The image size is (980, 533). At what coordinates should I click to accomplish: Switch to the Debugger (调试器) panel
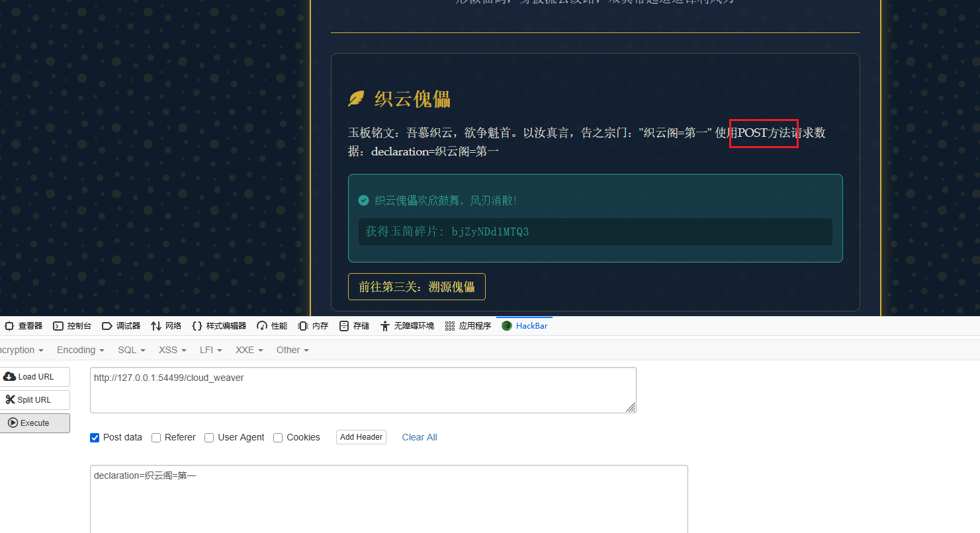point(121,326)
